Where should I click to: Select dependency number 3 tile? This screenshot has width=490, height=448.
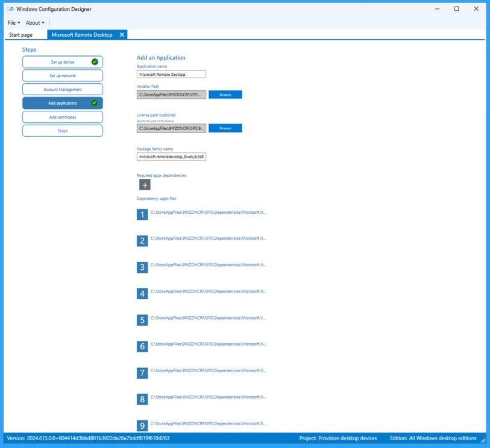(x=142, y=267)
